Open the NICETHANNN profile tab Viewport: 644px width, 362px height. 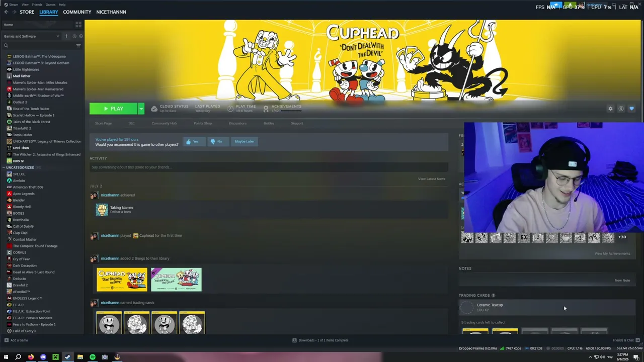point(111,12)
